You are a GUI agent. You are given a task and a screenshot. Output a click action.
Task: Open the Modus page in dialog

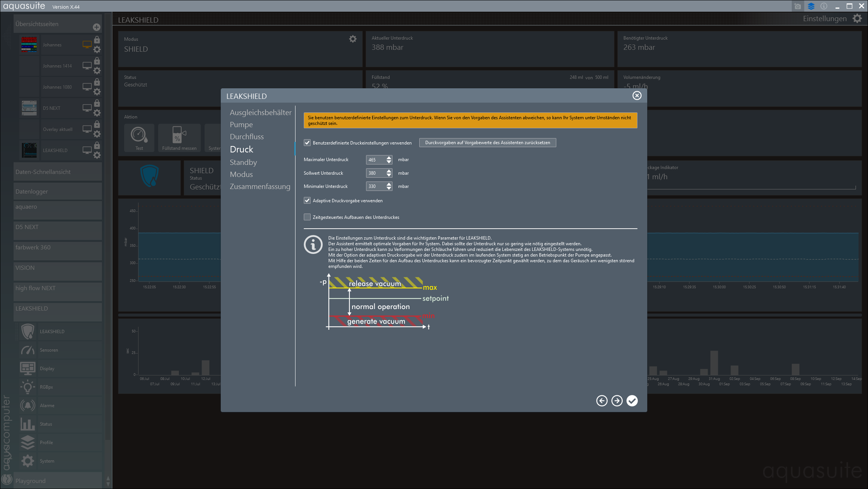click(241, 174)
